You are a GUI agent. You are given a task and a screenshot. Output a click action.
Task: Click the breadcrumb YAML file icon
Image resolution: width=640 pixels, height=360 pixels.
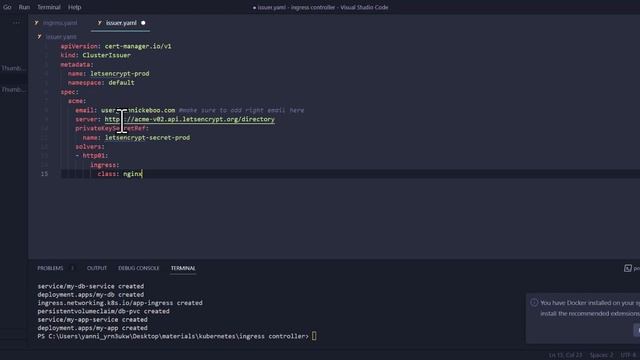(x=39, y=37)
